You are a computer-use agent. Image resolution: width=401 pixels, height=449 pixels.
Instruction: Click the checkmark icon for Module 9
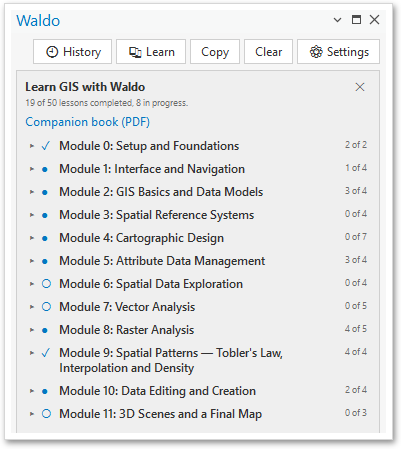(46, 353)
